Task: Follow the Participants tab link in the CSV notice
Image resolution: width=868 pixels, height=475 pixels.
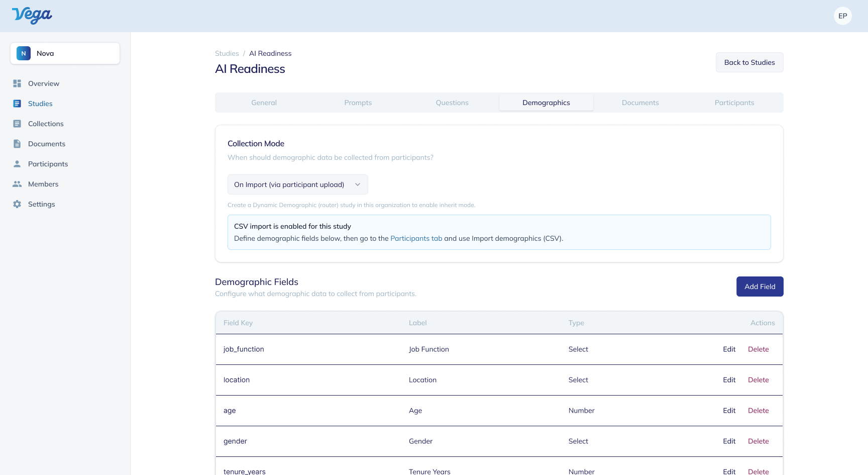Action: pos(416,238)
